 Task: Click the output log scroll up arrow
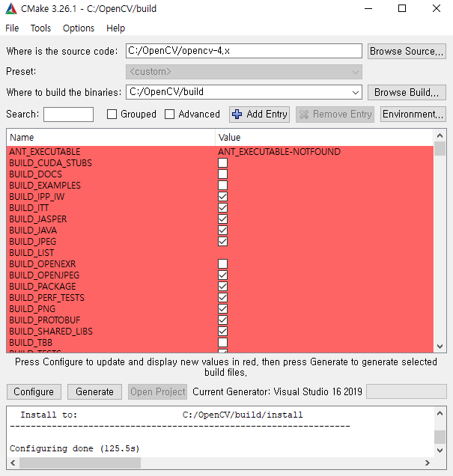(x=440, y=413)
